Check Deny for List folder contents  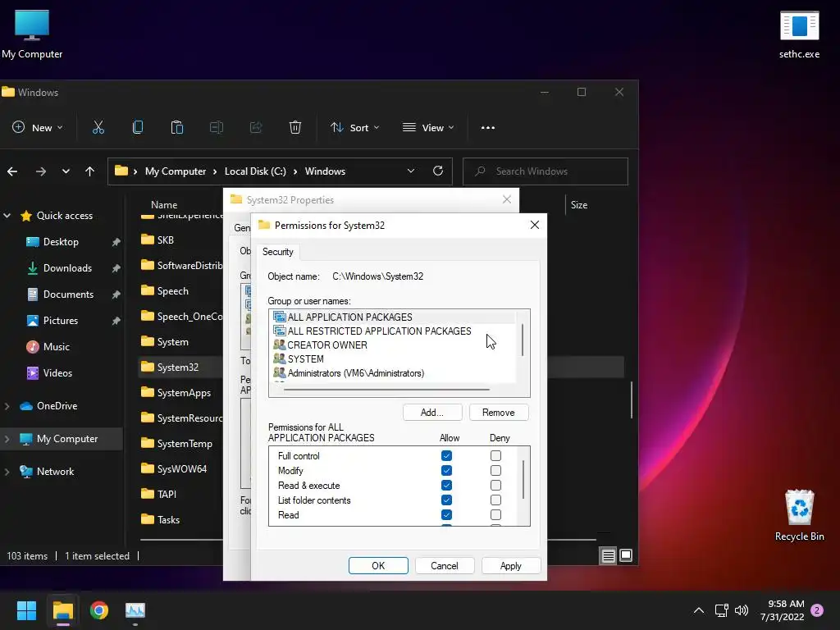tap(495, 500)
